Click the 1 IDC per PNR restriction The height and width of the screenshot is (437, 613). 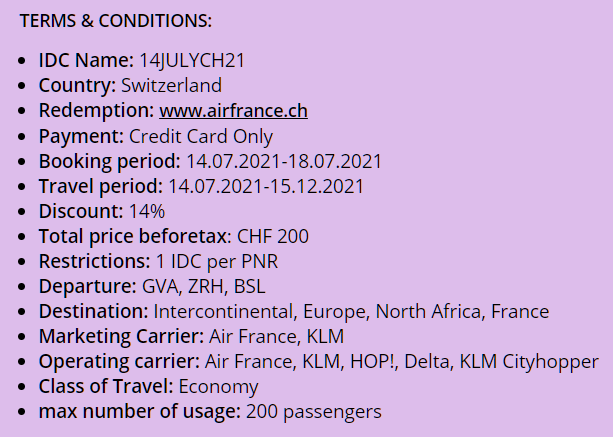coord(217,261)
